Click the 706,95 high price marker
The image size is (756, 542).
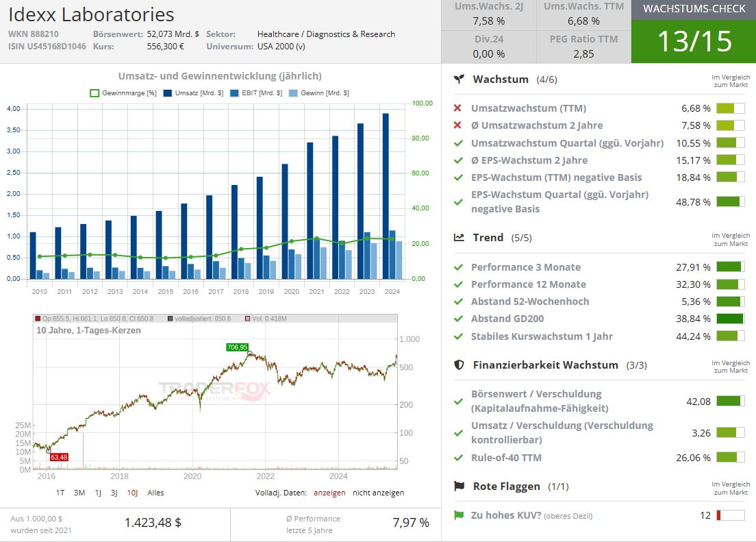(x=237, y=347)
